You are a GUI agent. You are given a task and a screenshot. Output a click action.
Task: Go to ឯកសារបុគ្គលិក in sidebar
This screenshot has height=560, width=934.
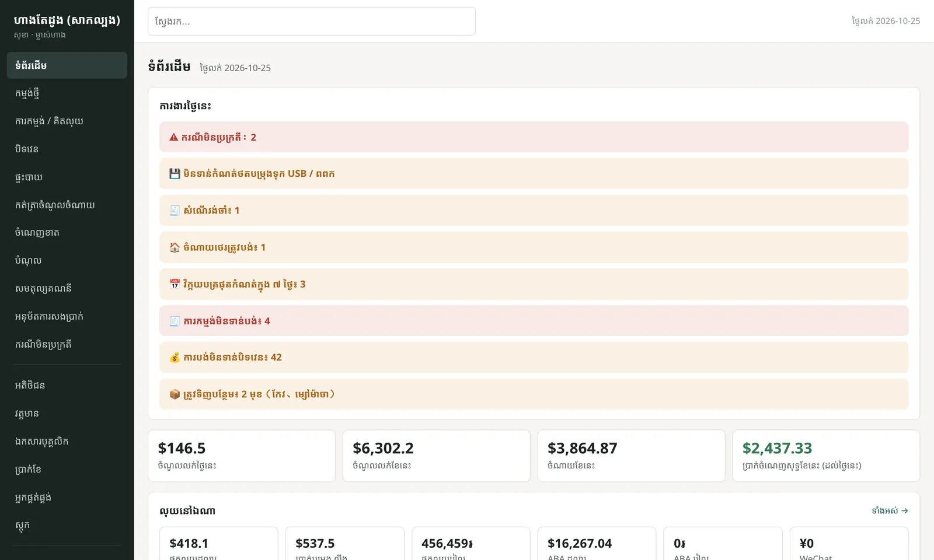tap(67, 442)
